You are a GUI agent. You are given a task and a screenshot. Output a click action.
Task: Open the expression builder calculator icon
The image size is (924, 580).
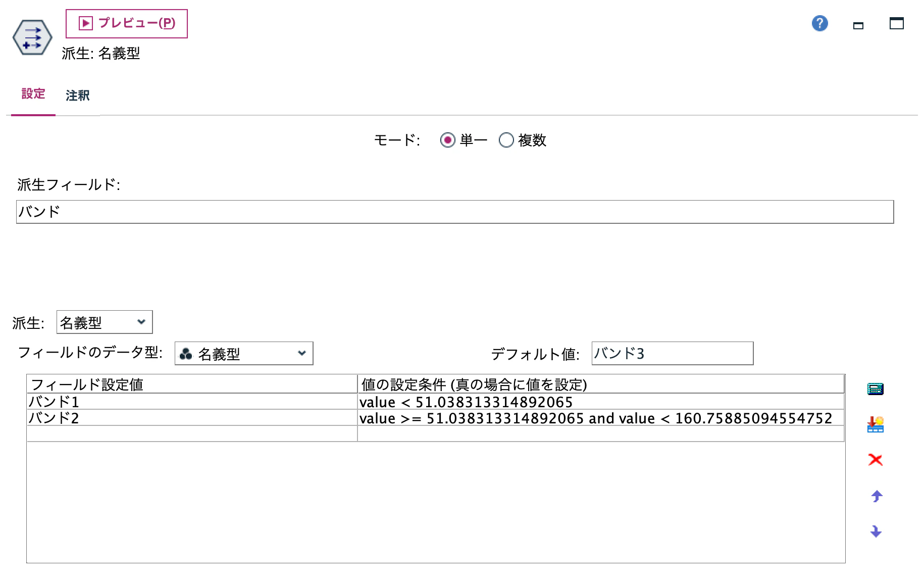876,389
